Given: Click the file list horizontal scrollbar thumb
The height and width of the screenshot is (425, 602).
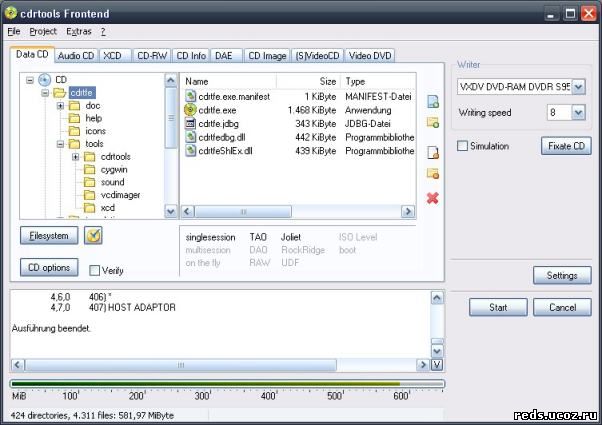Looking at the screenshot, I should 243,212.
